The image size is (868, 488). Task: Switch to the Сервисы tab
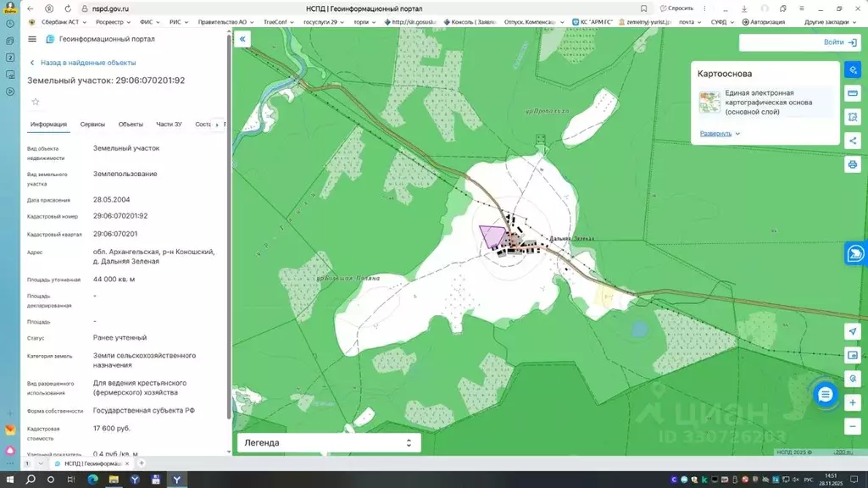click(92, 125)
